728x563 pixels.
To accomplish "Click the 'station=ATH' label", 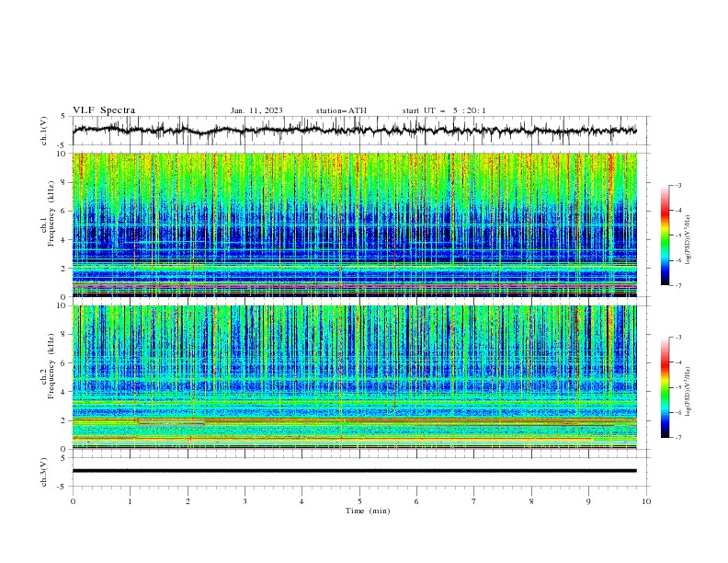I will [x=341, y=110].
